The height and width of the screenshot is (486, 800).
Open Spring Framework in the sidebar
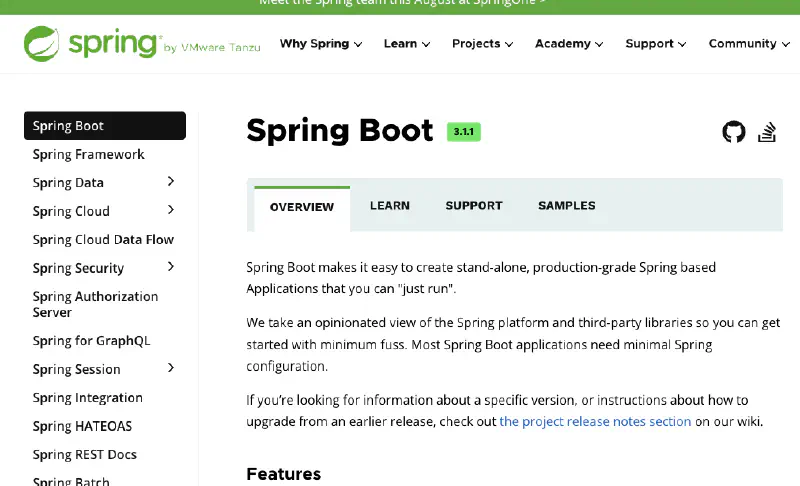point(88,155)
